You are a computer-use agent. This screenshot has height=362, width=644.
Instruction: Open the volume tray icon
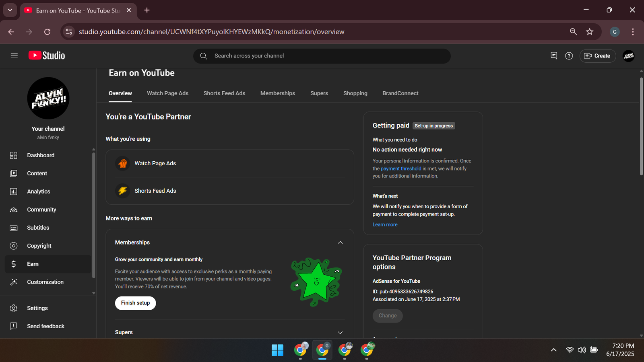click(582, 350)
